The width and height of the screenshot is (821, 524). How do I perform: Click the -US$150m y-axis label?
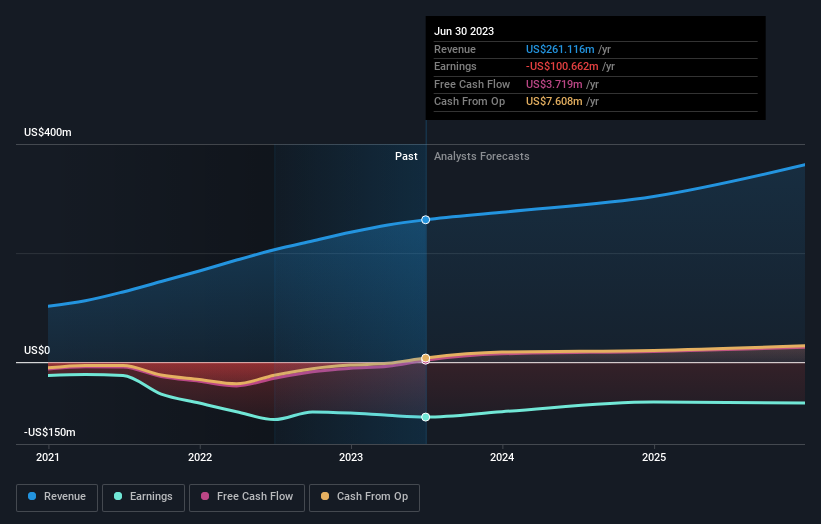click(x=49, y=432)
